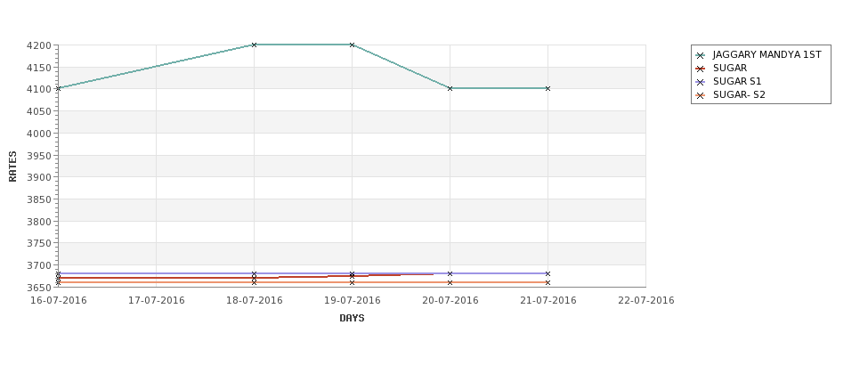Click the 22-07-2016 date axis label

pyautogui.click(x=646, y=301)
